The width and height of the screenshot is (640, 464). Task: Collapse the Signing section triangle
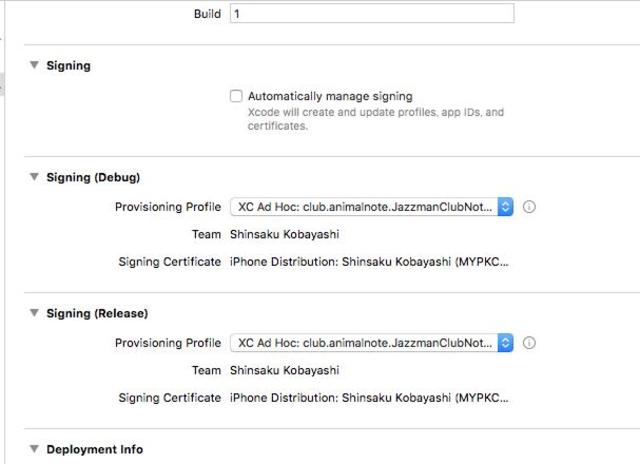(x=34, y=65)
